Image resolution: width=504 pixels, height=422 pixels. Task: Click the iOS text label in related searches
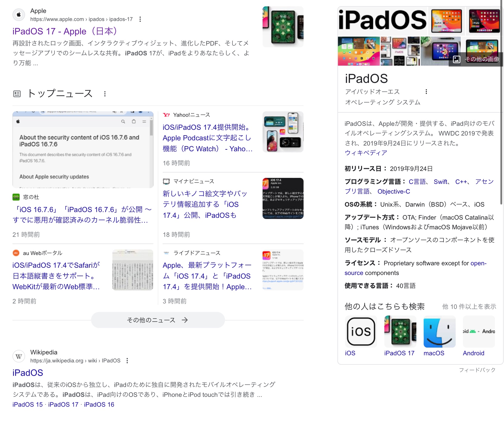(x=350, y=353)
